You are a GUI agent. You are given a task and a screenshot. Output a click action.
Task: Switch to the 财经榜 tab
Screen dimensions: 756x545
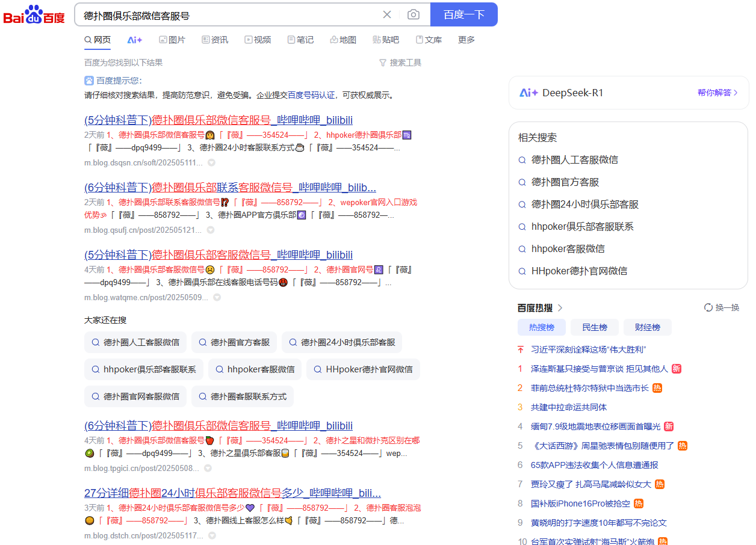(648, 327)
